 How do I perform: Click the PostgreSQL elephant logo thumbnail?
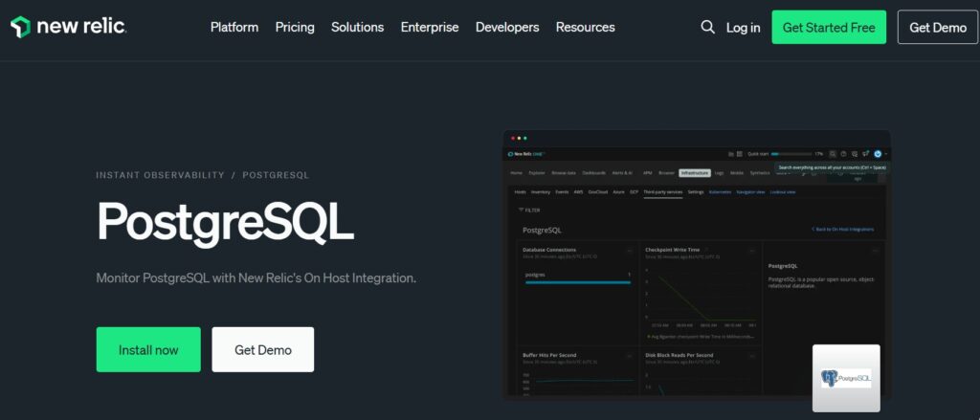(x=846, y=378)
